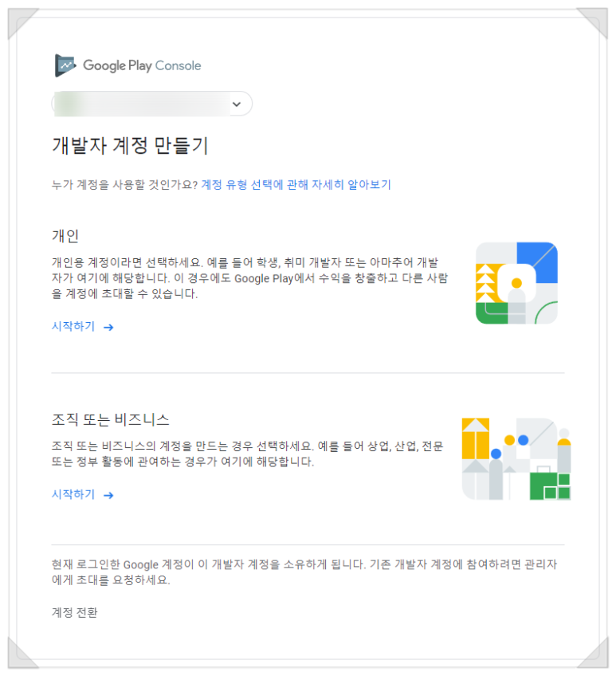Viewport: 616px width, 676px height.
Task: Click the Google Play Console wordmark text
Action: click(142, 65)
